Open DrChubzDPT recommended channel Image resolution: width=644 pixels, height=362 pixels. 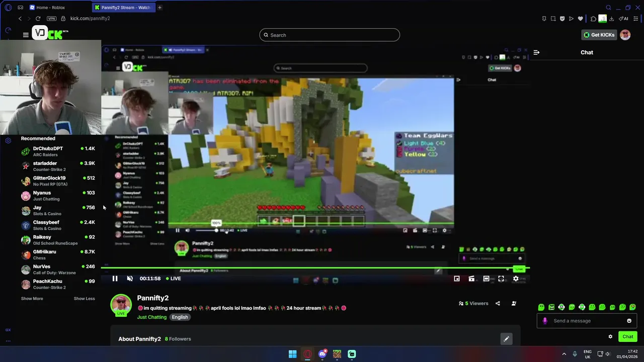58,151
